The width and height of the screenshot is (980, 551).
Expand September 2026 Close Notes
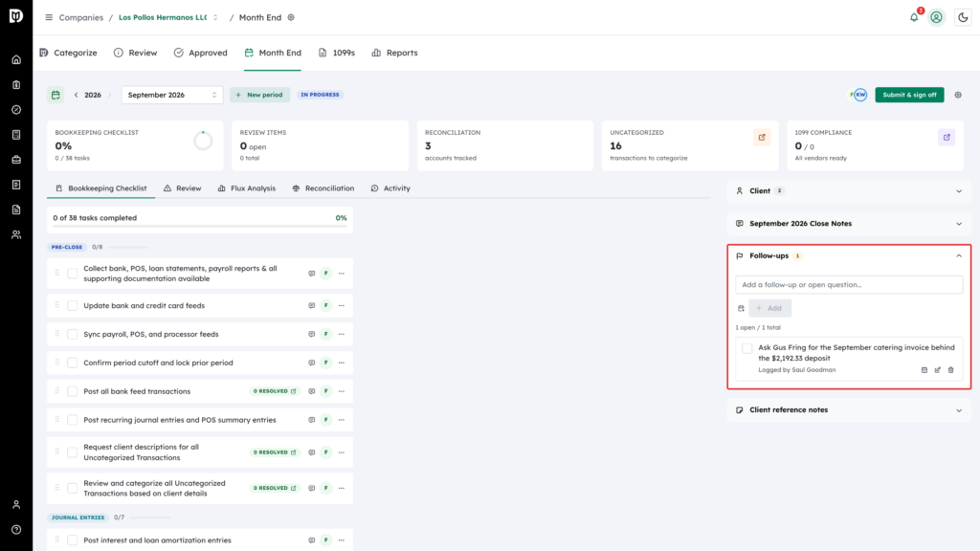click(x=849, y=224)
